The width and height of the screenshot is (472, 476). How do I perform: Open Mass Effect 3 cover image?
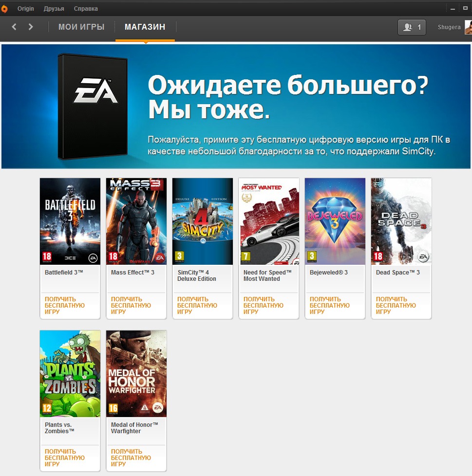tap(136, 221)
